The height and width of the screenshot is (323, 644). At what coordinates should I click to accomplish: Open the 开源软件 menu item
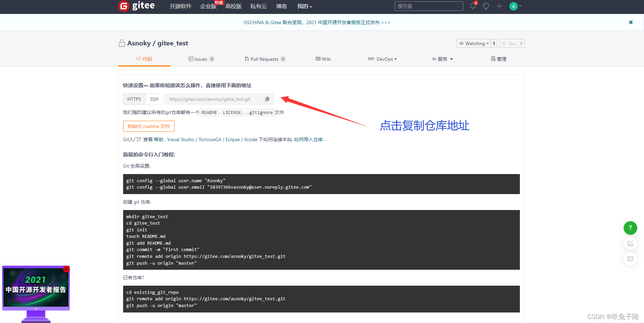pyautogui.click(x=180, y=6)
